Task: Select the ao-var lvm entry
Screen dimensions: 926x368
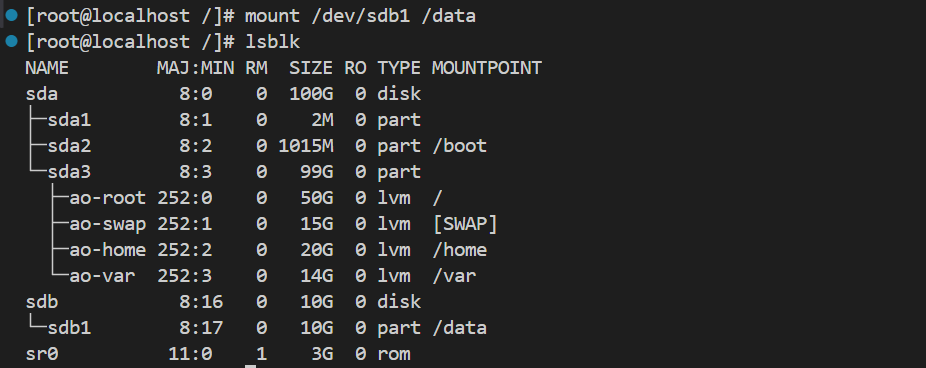Action: (102, 276)
